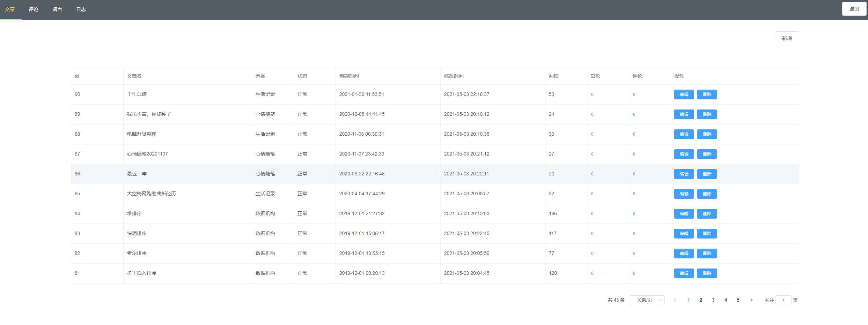Viewport: 868px width, 325px height.
Task: Edit the 最近一年 article
Action: tap(684, 174)
